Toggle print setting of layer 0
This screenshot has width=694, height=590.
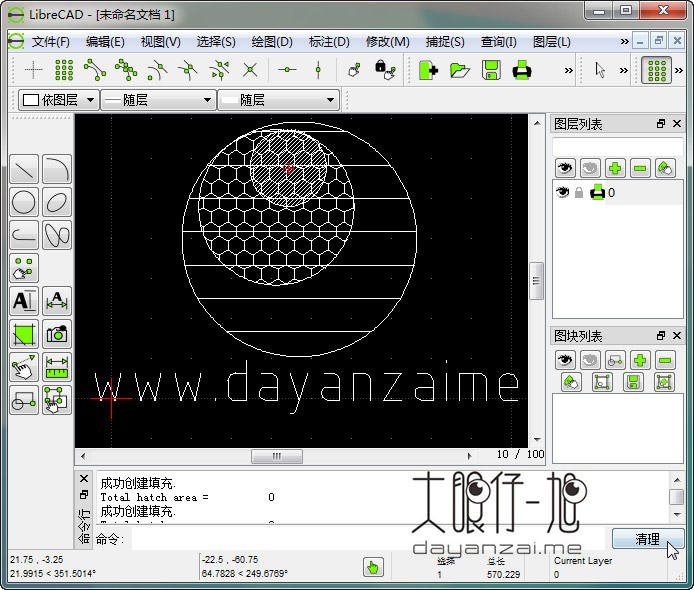(598, 192)
